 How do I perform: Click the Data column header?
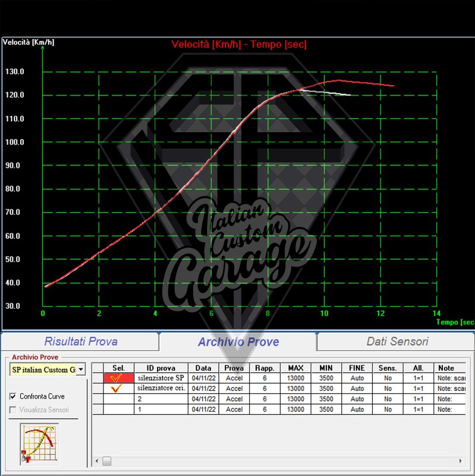203,368
